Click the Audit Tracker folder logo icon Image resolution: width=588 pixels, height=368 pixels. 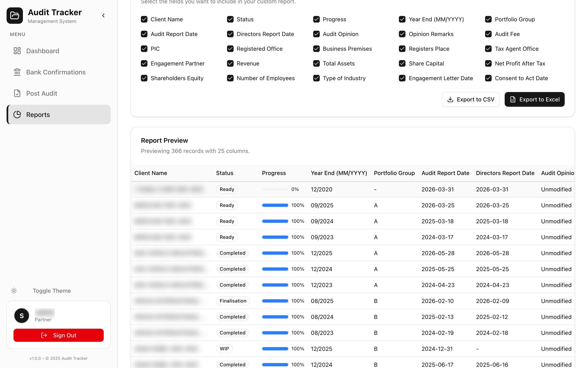tap(15, 16)
